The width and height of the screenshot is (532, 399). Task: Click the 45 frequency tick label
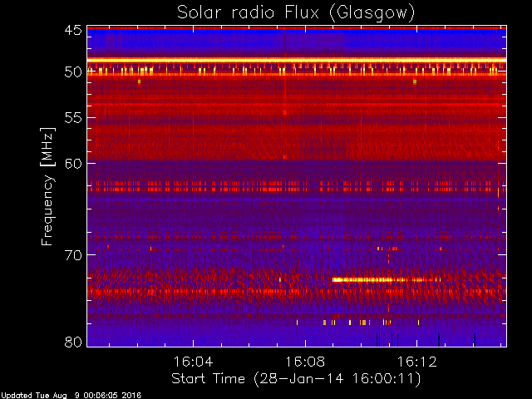(73, 30)
